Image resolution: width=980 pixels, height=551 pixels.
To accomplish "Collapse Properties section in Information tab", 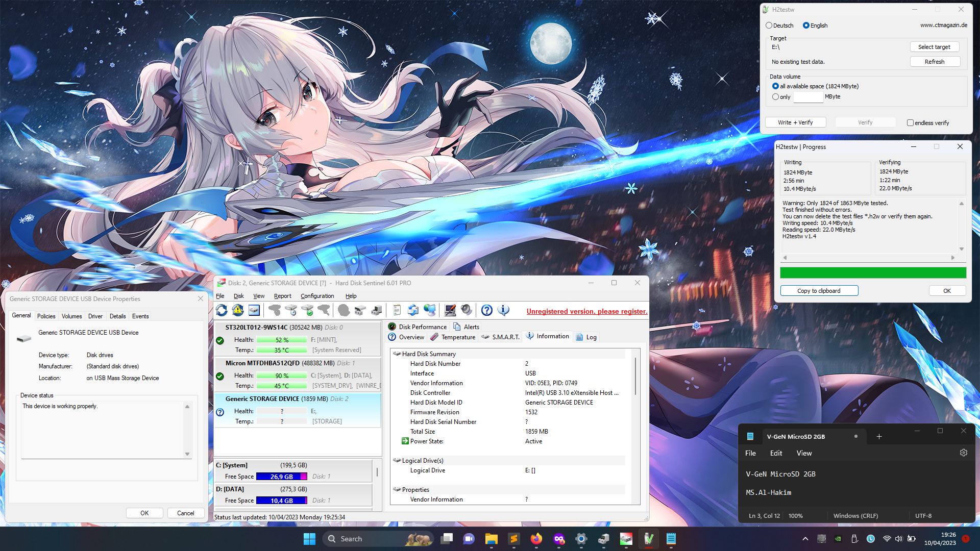I will pyautogui.click(x=397, y=489).
